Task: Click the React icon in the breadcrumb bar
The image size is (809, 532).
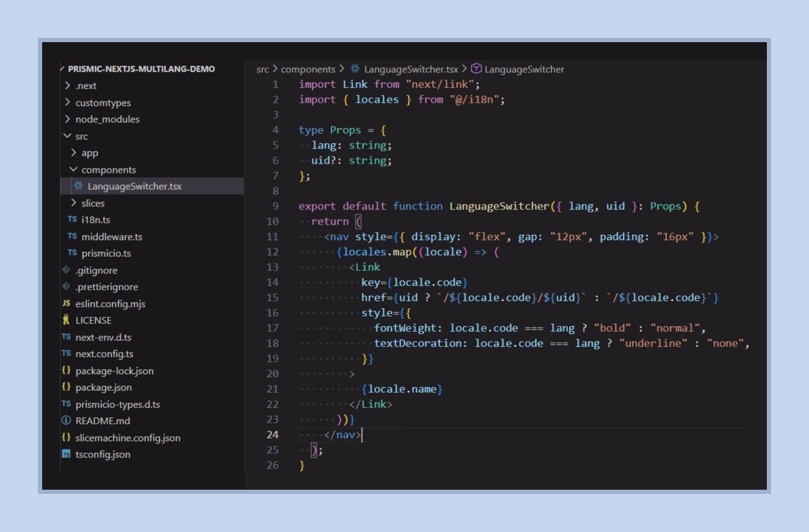Action: pyautogui.click(x=356, y=68)
